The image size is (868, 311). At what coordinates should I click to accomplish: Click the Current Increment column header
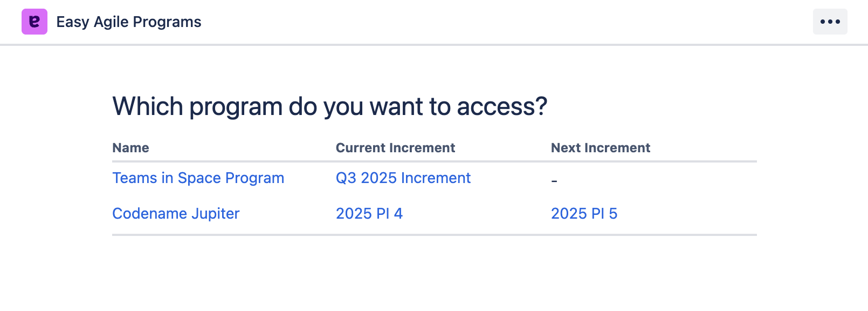coord(395,148)
